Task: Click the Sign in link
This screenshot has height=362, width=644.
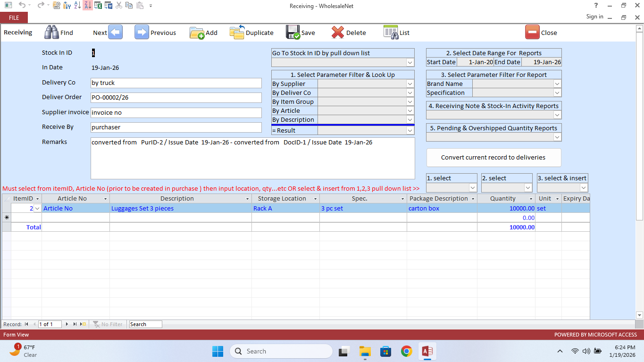Action: tap(594, 16)
